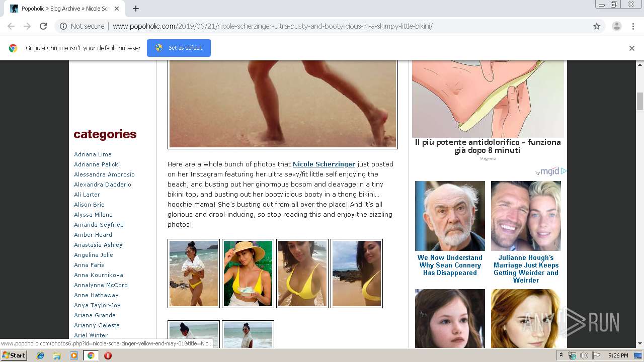This screenshot has height=362, width=644.
Task: Open 'Il più potente antidolorifico' ad headline
Action: click(x=488, y=146)
